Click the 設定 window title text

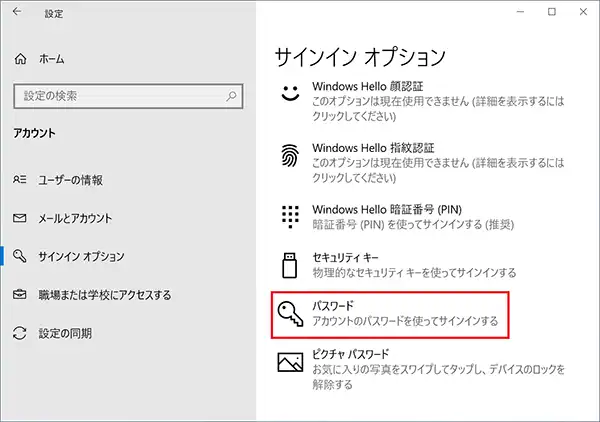pos(54,14)
